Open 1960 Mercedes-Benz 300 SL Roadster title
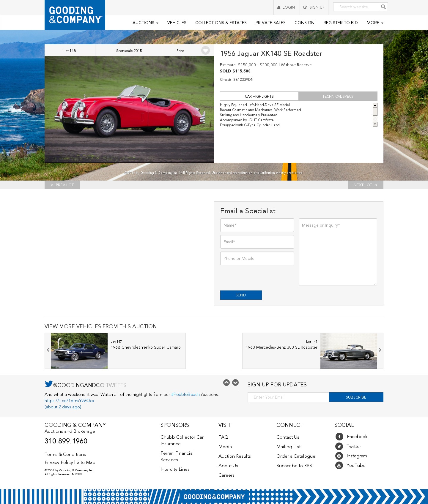This screenshot has height=504, width=428. pyautogui.click(x=281, y=347)
